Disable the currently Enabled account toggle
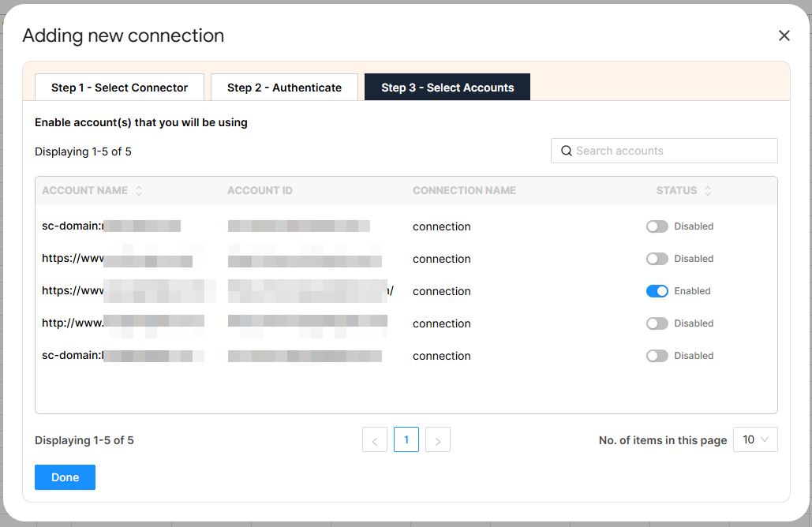 coord(657,291)
